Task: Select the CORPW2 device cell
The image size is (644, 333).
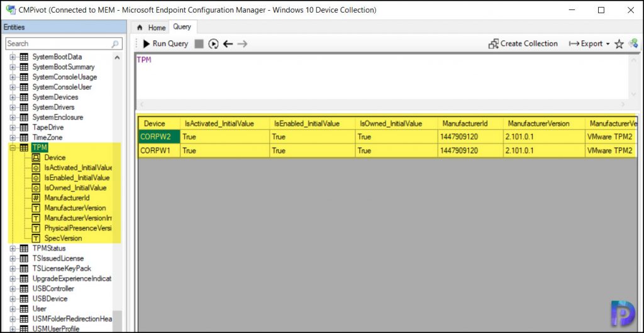Action: (x=159, y=137)
